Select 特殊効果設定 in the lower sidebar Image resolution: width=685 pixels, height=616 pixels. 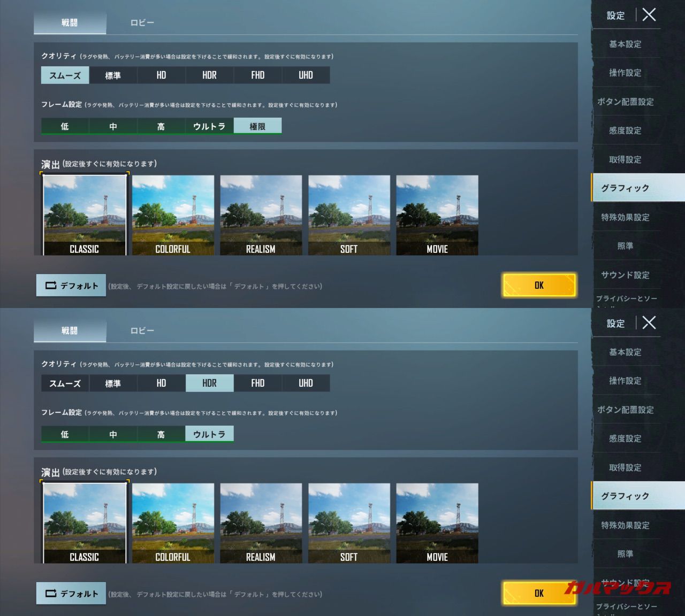tap(625, 525)
